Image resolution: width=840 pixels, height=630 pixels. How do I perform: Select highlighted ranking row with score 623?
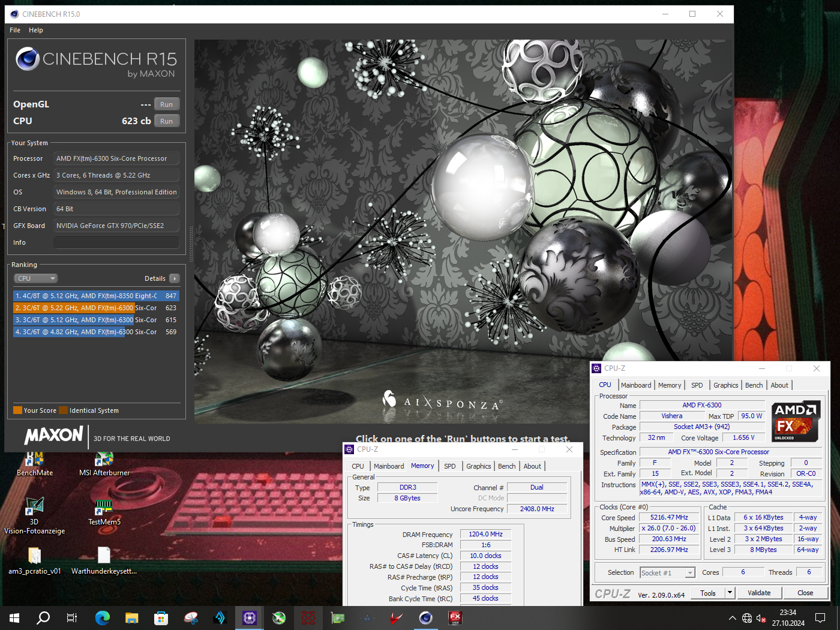coord(96,308)
